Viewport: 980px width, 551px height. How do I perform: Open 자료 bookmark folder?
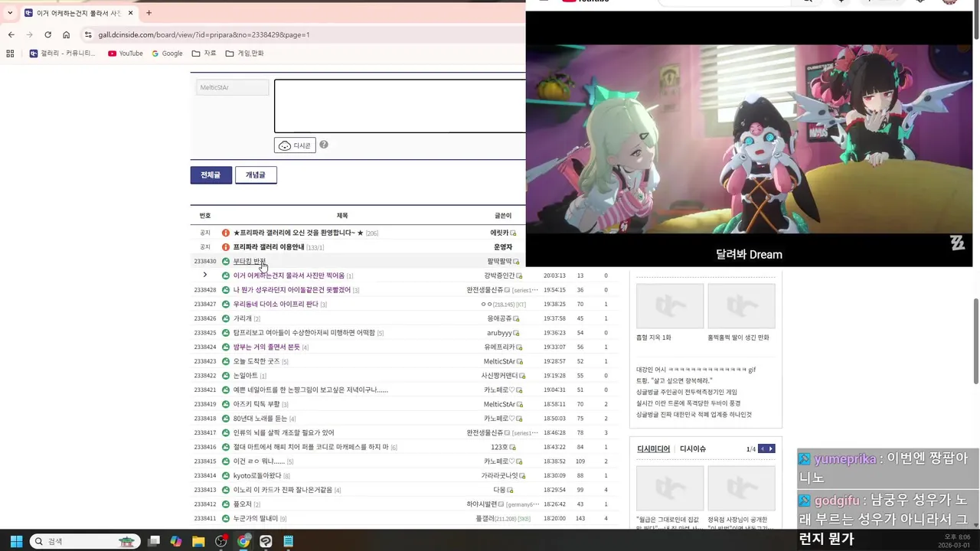coord(204,54)
